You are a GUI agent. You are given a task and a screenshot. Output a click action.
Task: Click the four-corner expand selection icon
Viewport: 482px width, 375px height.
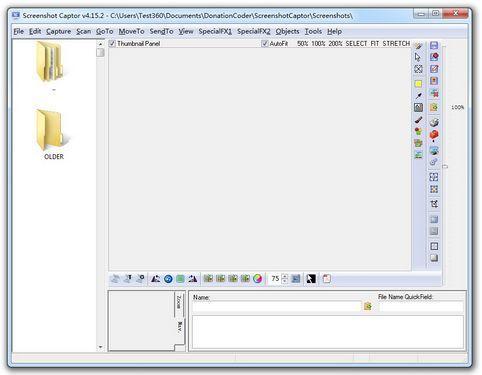(434, 177)
